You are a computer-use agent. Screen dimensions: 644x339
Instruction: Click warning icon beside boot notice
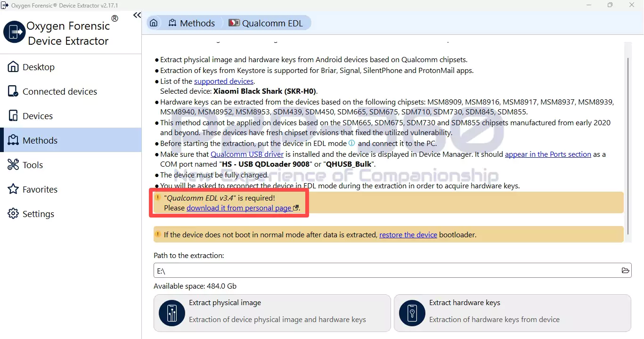158,234
